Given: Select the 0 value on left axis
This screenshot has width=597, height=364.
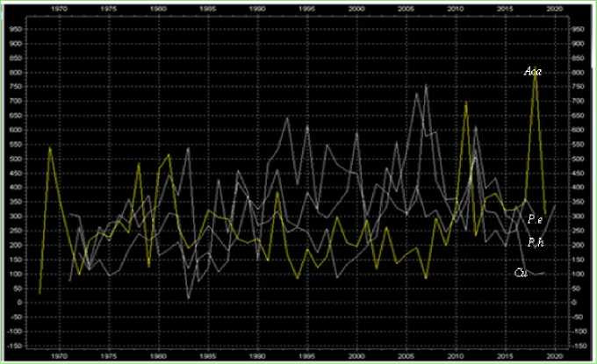Looking at the screenshot, I should (x=20, y=303).
